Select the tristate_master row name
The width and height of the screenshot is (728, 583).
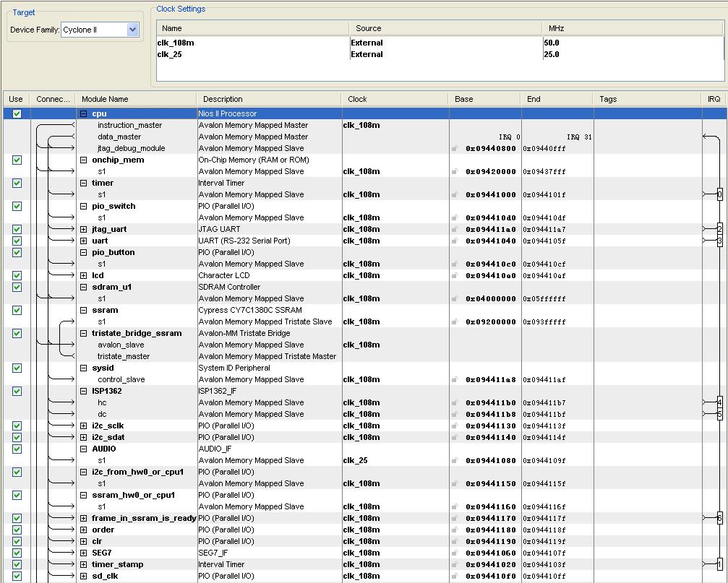click(124, 356)
